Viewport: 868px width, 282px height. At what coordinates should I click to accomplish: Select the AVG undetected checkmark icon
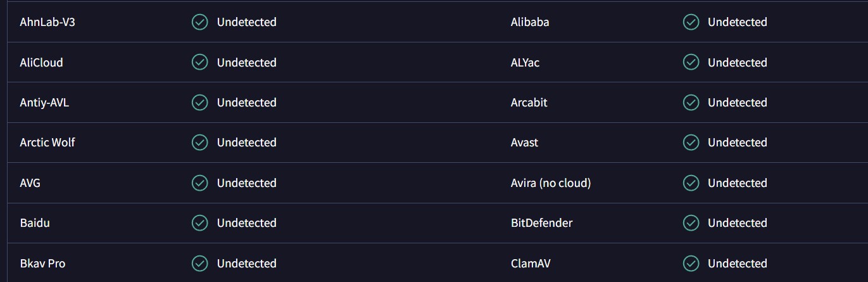click(x=200, y=183)
